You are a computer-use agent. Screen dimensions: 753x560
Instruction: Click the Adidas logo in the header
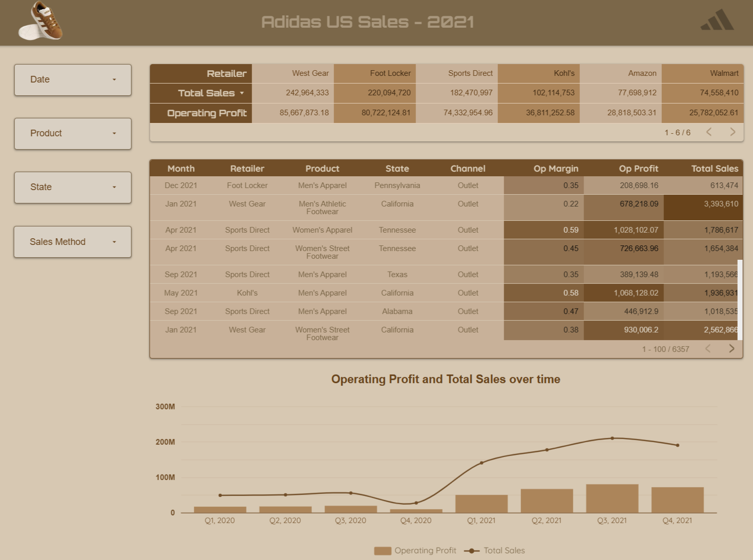pos(717,19)
